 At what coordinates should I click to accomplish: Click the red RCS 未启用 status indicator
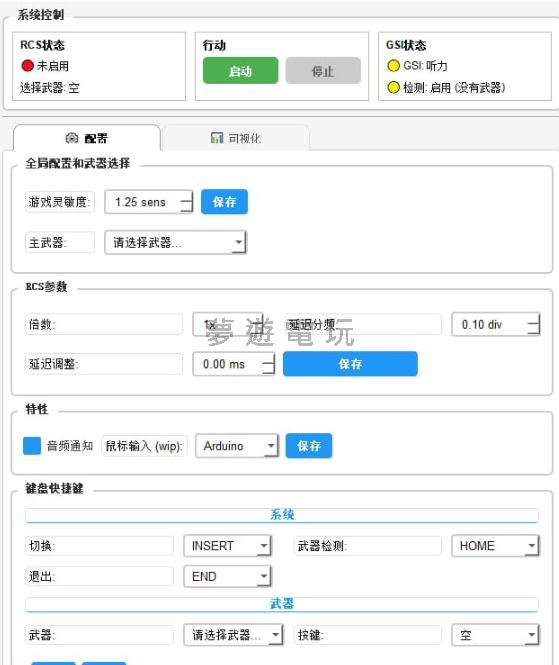28,66
